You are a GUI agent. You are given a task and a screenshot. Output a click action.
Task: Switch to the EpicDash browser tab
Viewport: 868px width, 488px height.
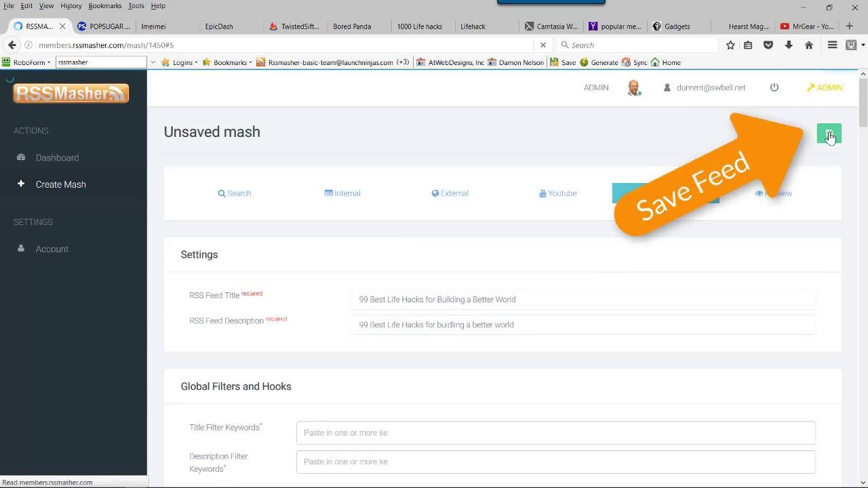pyautogui.click(x=231, y=26)
